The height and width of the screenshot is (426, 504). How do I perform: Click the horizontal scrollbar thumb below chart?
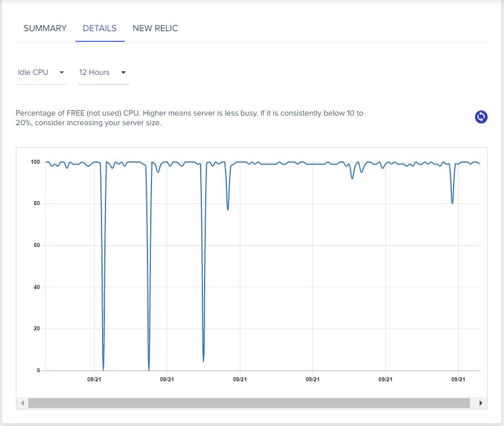coord(249,403)
